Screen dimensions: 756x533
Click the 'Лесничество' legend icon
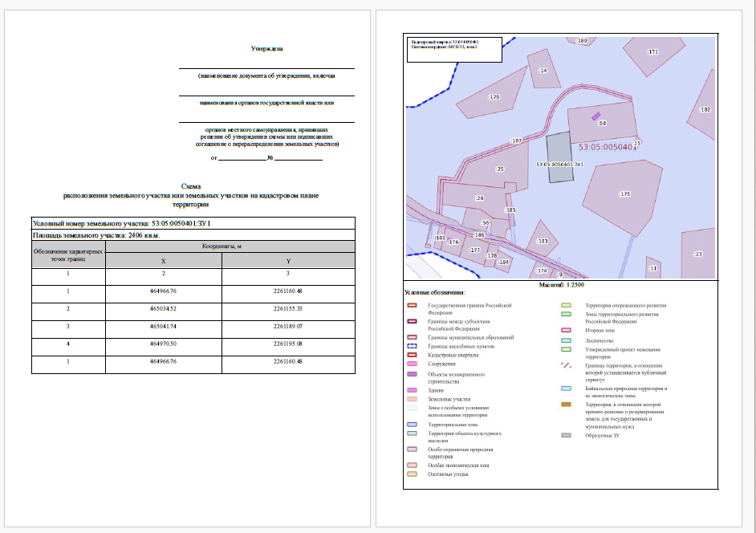click(566, 340)
